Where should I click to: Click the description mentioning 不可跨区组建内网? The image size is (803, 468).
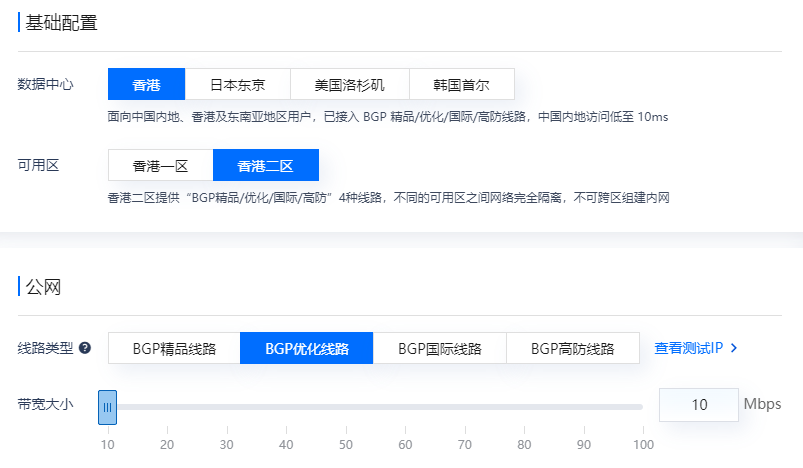[x=389, y=198]
